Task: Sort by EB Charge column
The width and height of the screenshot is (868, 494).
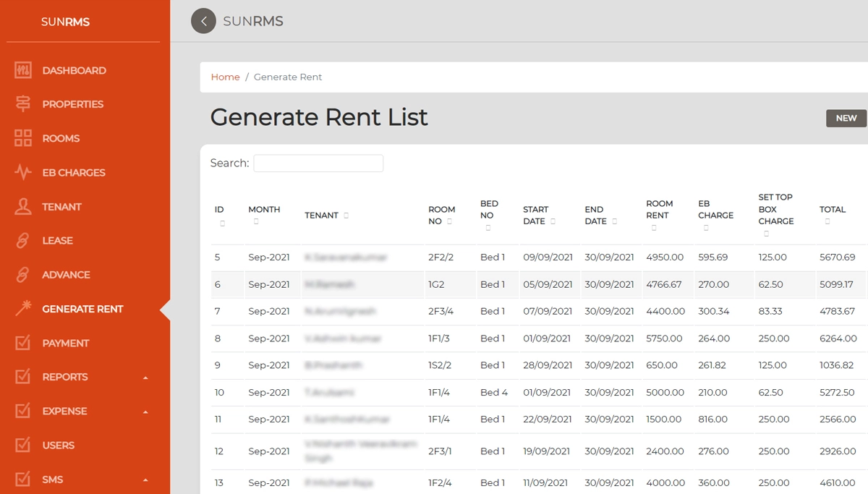Action: pos(706,228)
